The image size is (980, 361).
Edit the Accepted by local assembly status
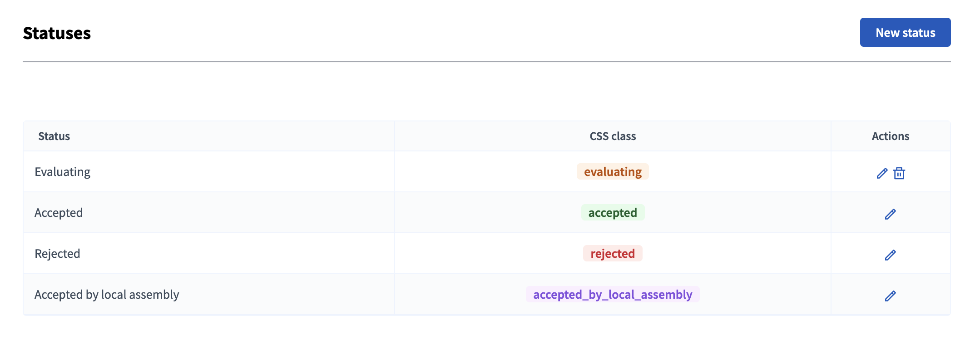pos(890,296)
